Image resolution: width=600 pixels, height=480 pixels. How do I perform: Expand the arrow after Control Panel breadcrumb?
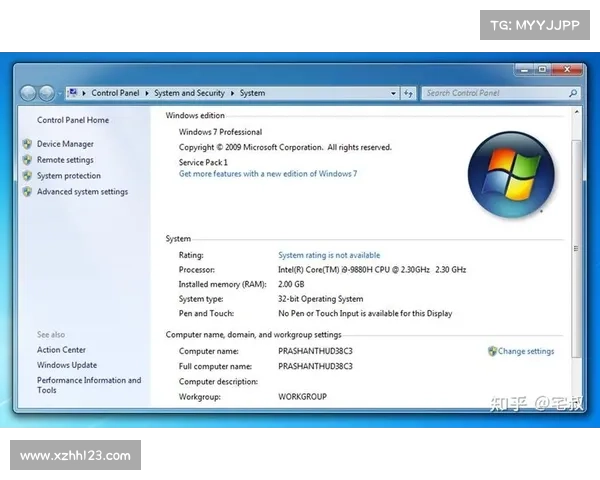(147, 93)
